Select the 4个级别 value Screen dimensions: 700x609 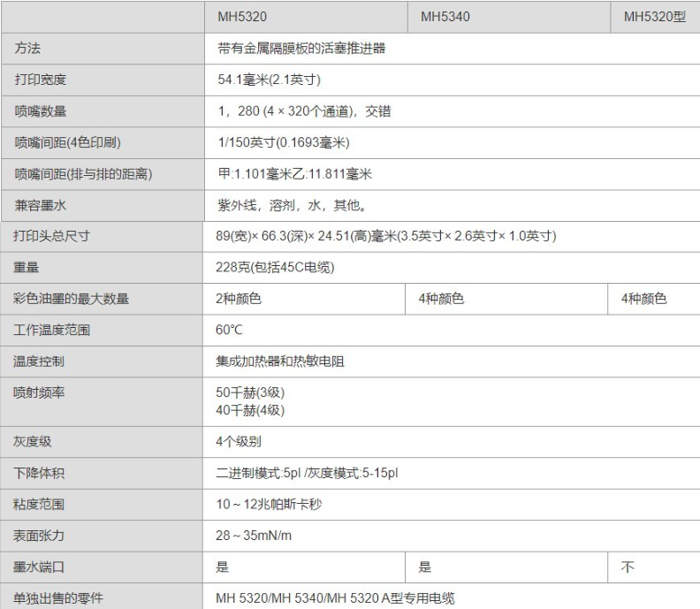pos(239,442)
